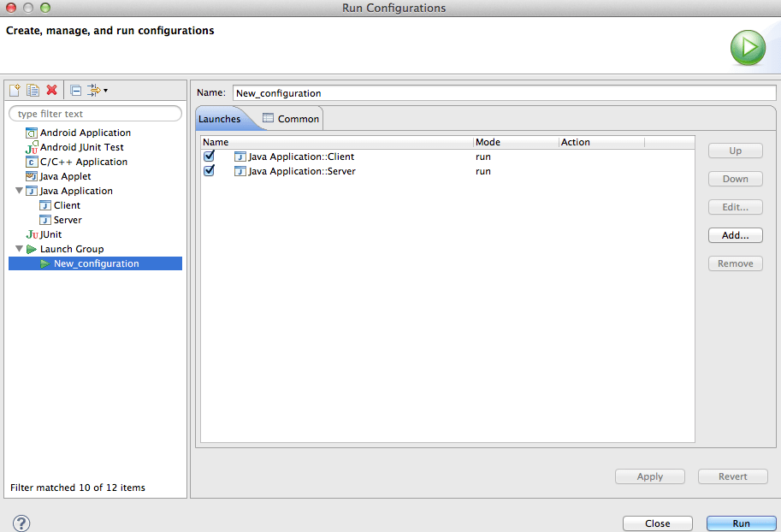Viewport: 781px width, 532px height.
Task: Uncheck the Java Application::Client launch entry
Action: tap(209, 157)
